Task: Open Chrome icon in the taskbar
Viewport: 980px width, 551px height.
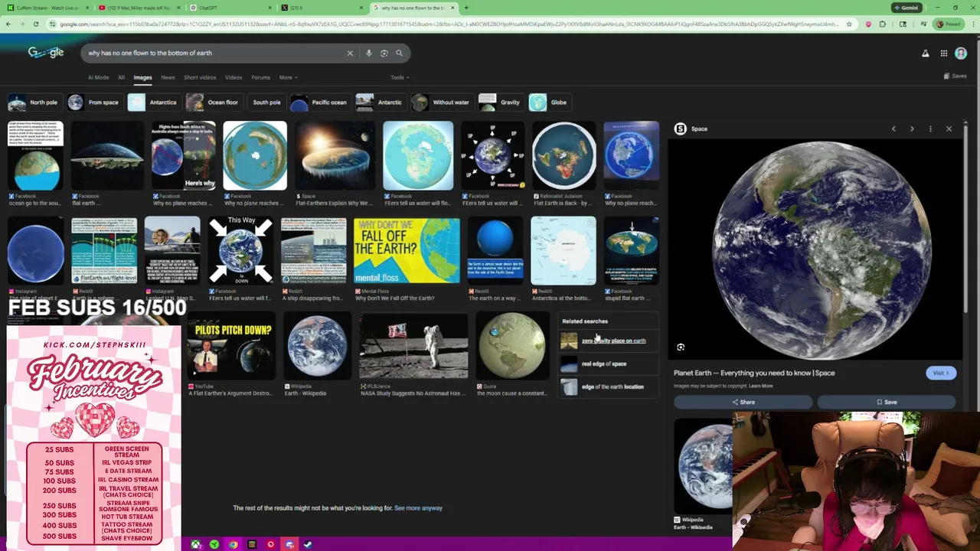Action: (x=234, y=544)
